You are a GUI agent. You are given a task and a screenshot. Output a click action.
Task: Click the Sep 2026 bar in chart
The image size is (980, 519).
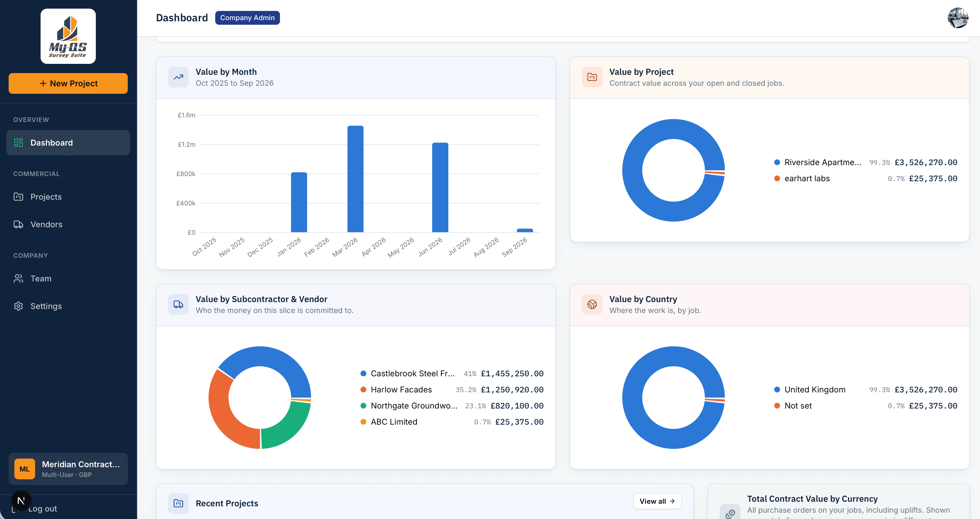coord(525,230)
